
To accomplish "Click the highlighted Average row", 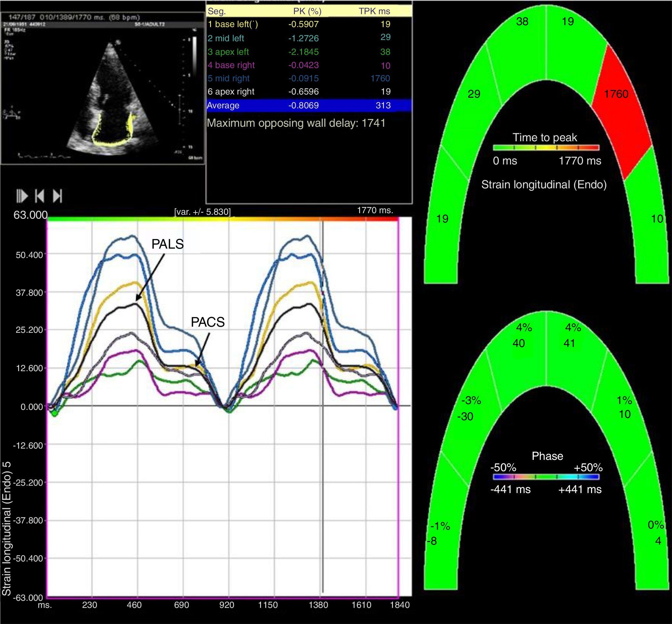I will point(308,105).
